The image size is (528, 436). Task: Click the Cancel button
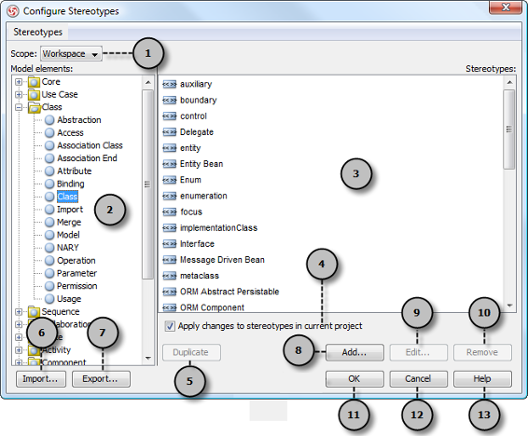tap(418, 379)
